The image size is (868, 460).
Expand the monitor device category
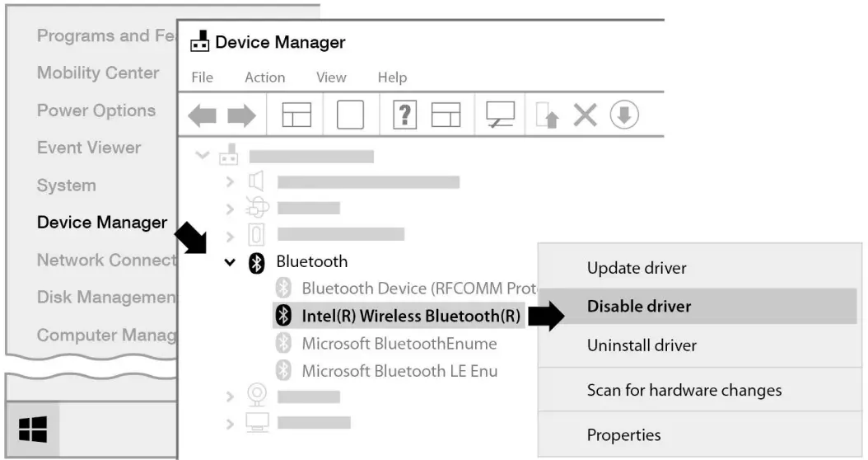click(x=231, y=424)
